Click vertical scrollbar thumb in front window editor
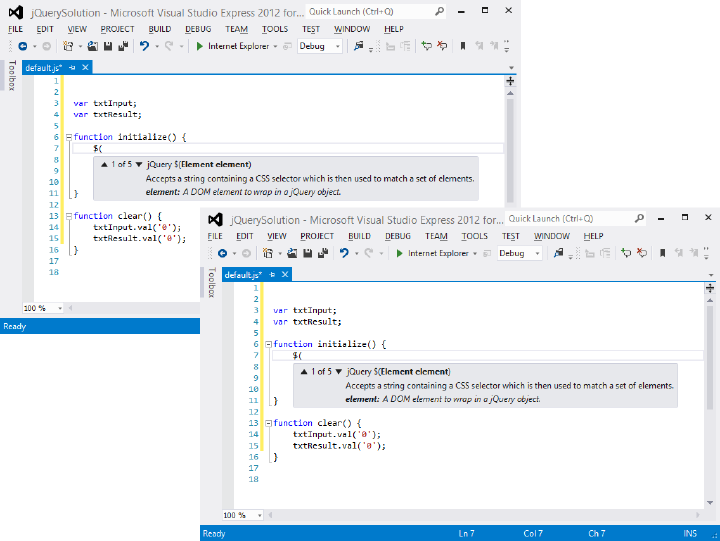Viewport: 720px width, 541px height. 710,356
